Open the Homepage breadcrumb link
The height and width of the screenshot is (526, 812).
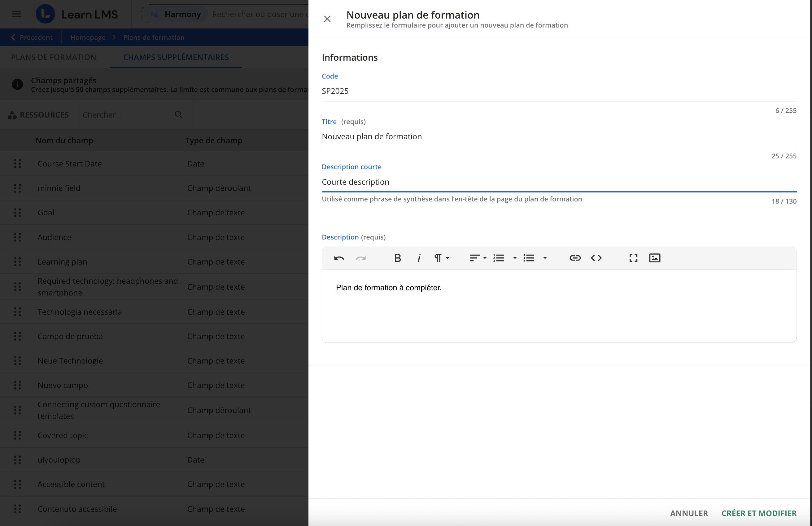coord(88,37)
